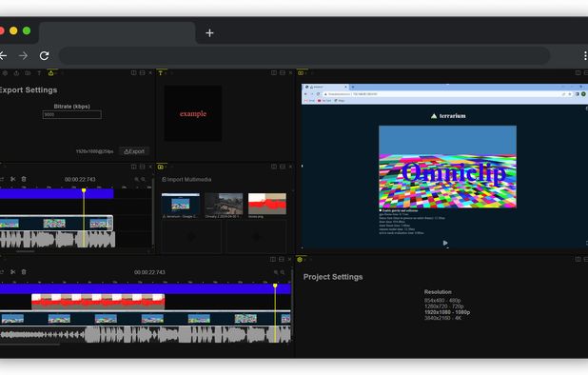Zoom out on the bottom timeline
588x375 pixels.
(x=283, y=272)
